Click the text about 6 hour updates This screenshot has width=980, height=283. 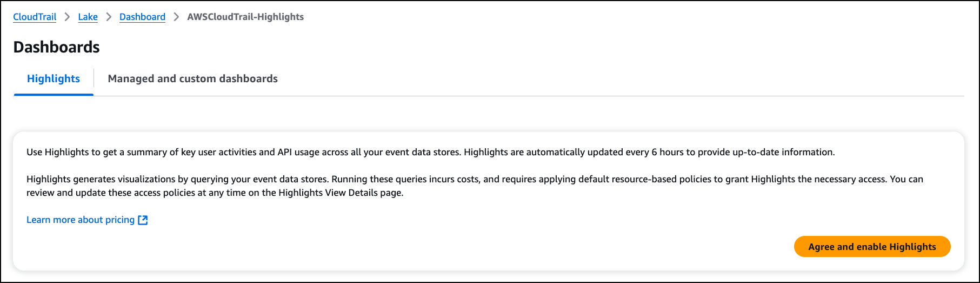click(649, 152)
